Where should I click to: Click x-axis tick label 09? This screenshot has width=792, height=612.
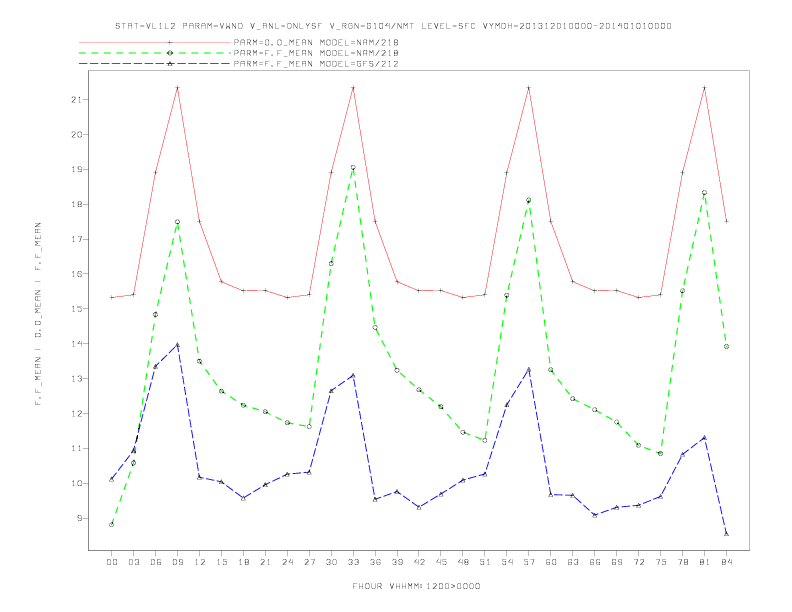pos(177,562)
